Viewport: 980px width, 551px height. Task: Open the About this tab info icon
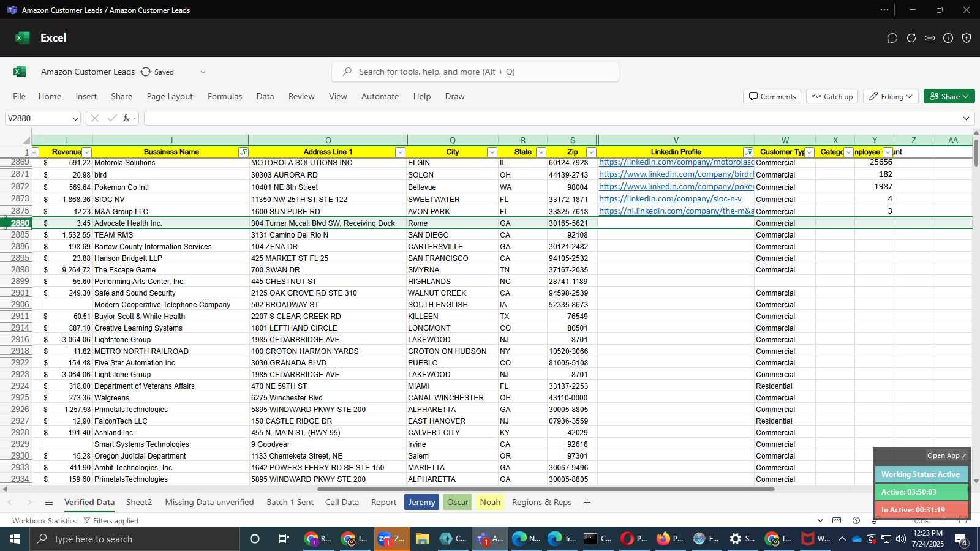[x=948, y=38]
